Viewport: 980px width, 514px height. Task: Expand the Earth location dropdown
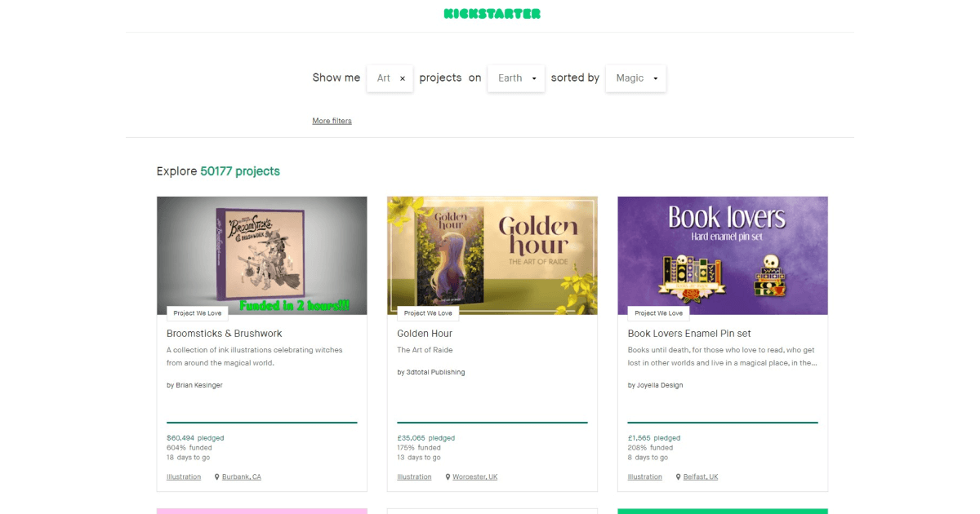pyautogui.click(x=516, y=78)
